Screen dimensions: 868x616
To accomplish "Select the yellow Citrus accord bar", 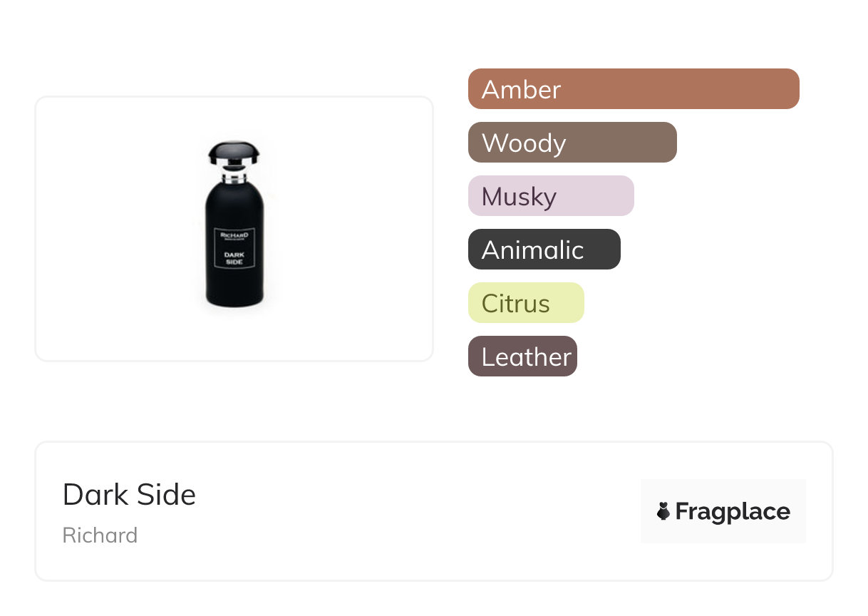I will (526, 303).
